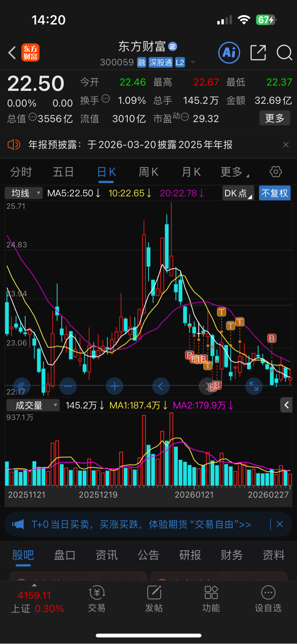Expand the DK点 dropdown
Image resolution: width=297 pixels, height=644 pixels.
(x=238, y=193)
